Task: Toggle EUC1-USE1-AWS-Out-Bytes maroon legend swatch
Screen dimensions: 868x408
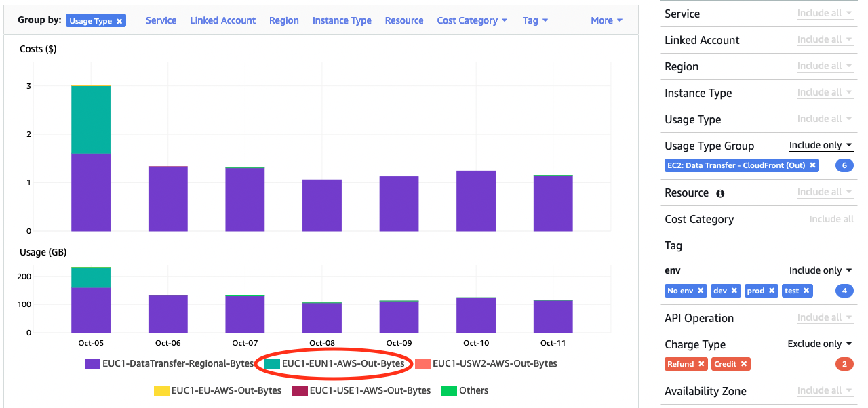Action: [300, 391]
